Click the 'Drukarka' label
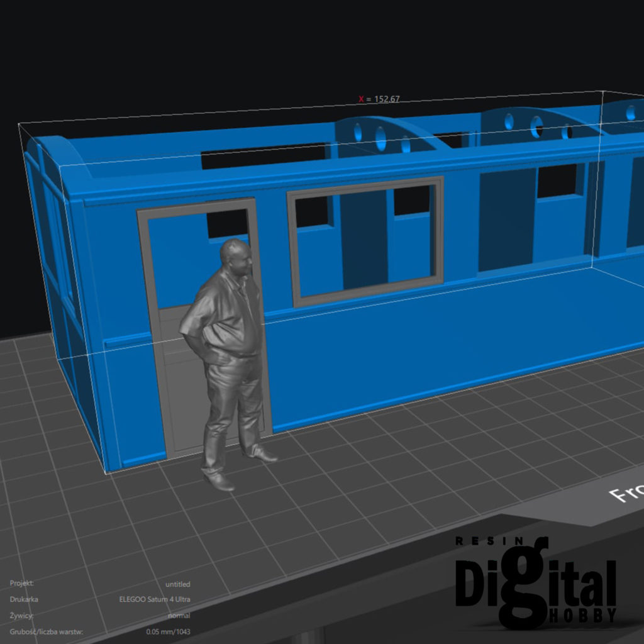Viewport: 644px width, 644px height. coord(23,599)
